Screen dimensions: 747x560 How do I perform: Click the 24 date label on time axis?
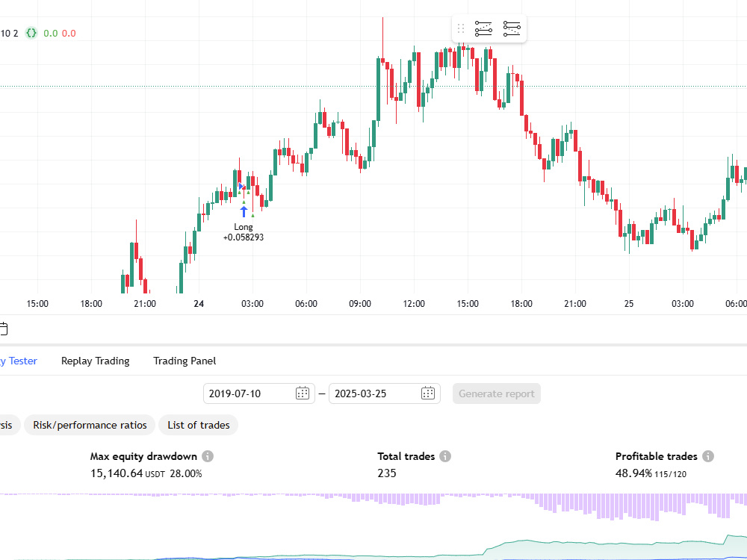point(199,304)
